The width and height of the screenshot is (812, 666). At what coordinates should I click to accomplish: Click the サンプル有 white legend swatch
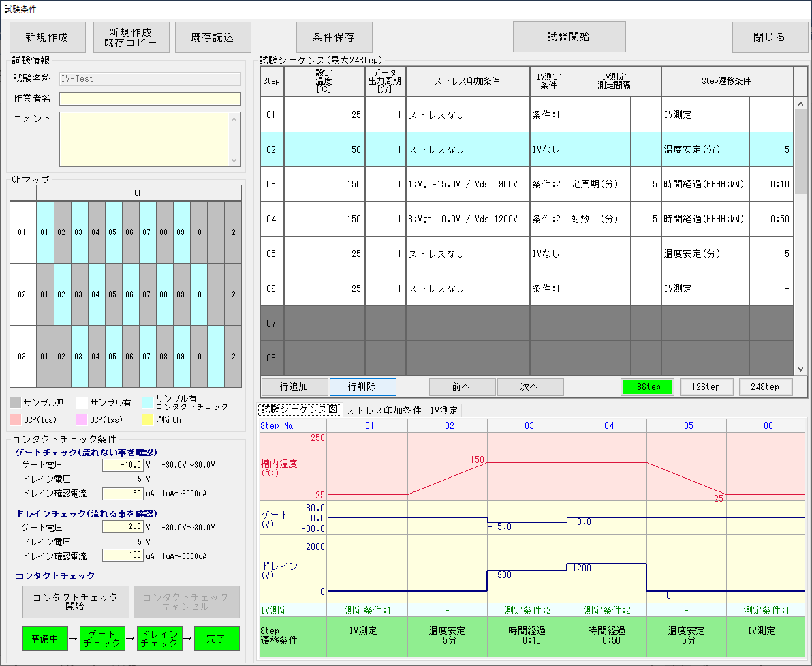(82, 402)
